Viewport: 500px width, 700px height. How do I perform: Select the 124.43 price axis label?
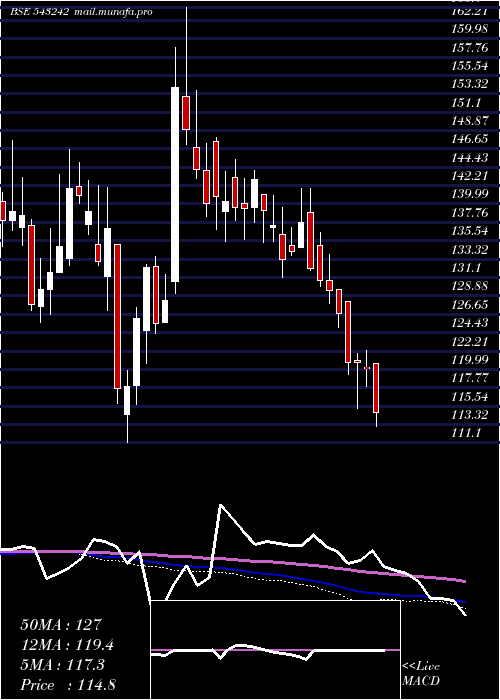(x=469, y=323)
